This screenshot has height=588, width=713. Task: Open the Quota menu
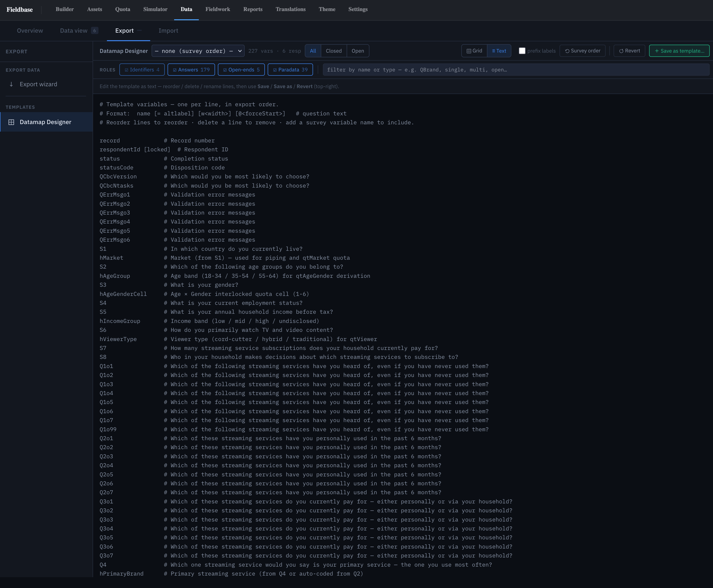point(123,9)
